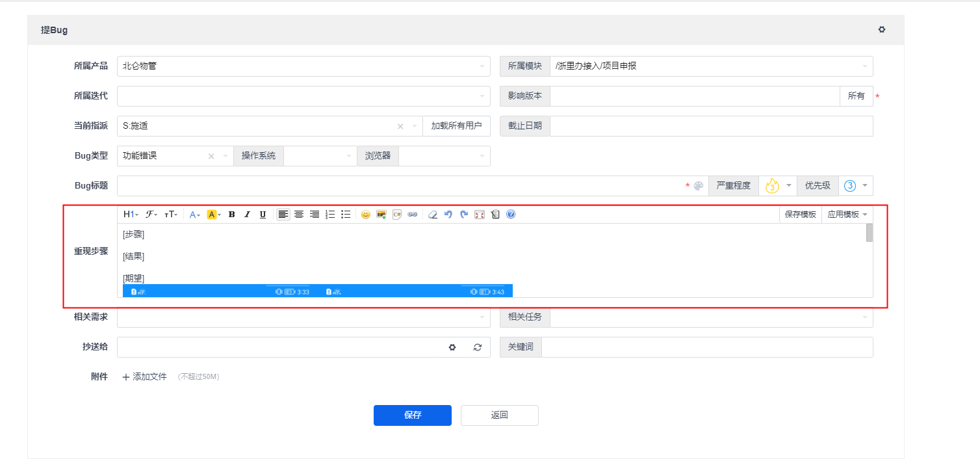The height and width of the screenshot is (459, 980).
Task: Click the ordered list icon
Action: pyautogui.click(x=330, y=215)
